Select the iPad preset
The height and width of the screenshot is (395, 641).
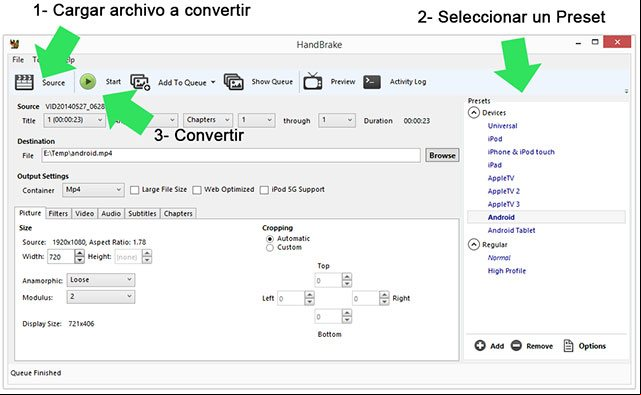[x=494, y=165]
